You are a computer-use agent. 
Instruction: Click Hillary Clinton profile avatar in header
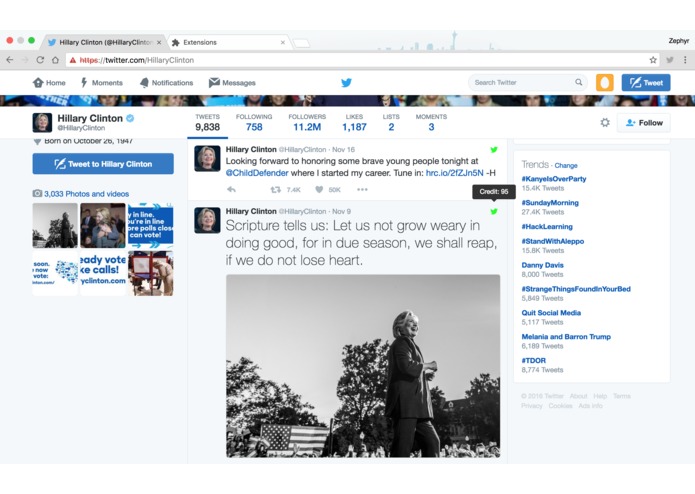pos(42,123)
